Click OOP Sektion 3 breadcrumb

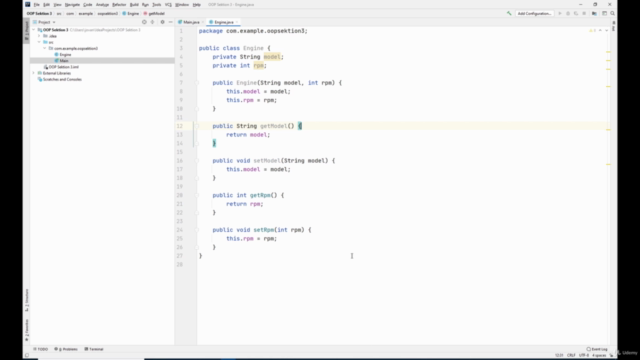pos(39,13)
